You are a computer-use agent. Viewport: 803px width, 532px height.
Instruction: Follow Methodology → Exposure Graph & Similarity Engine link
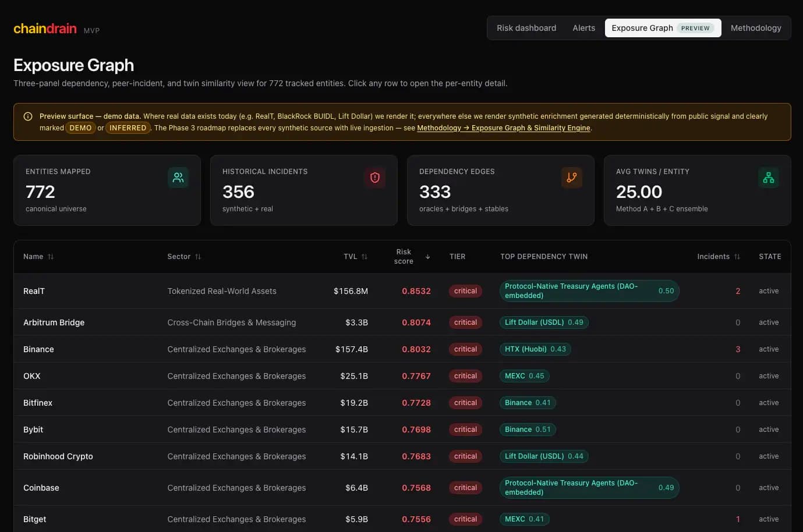coord(504,128)
